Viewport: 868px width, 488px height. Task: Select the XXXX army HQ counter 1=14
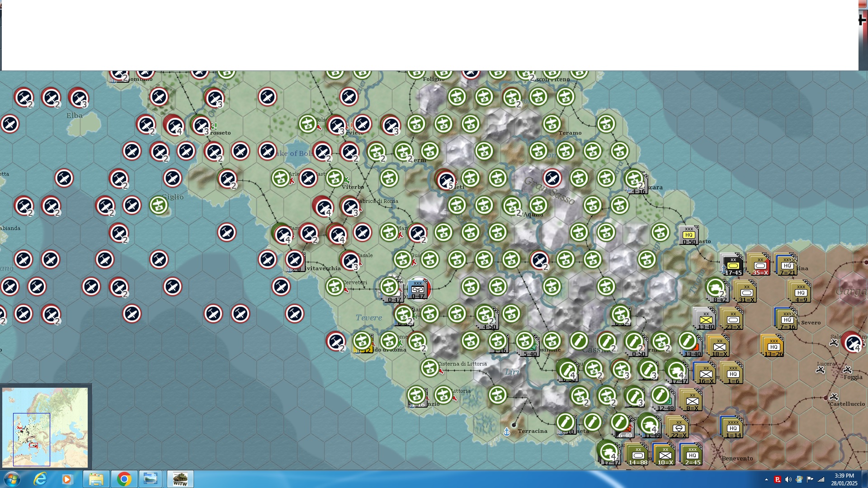click(x=733, y=428)
